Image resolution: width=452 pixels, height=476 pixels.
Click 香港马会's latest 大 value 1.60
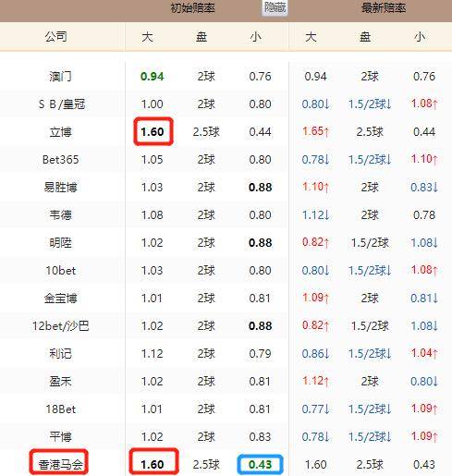[315, 465]
